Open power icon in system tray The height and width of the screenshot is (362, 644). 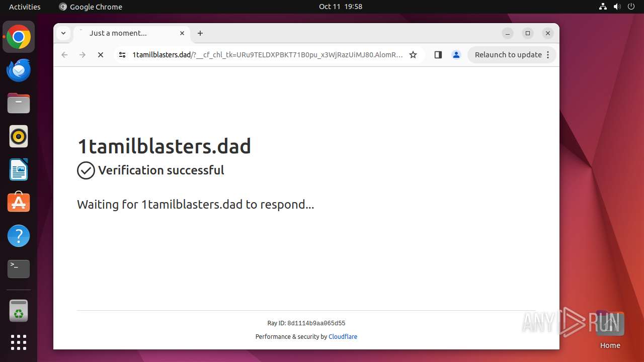click(x=630, y=7)
